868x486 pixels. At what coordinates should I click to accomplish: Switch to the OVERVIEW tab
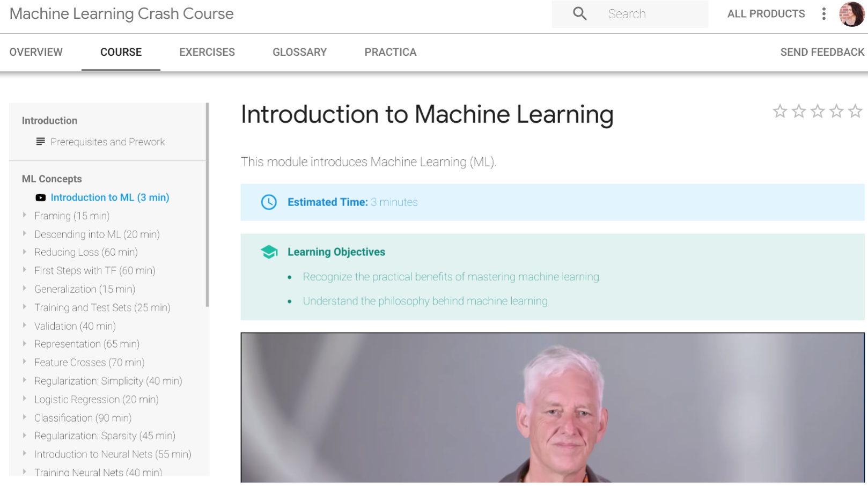(x=35, y=52)
